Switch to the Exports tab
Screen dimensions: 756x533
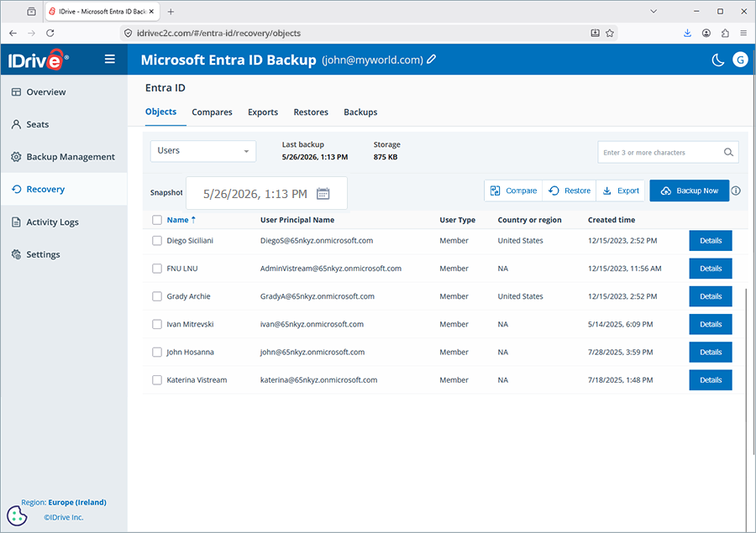tap(263, 112)
